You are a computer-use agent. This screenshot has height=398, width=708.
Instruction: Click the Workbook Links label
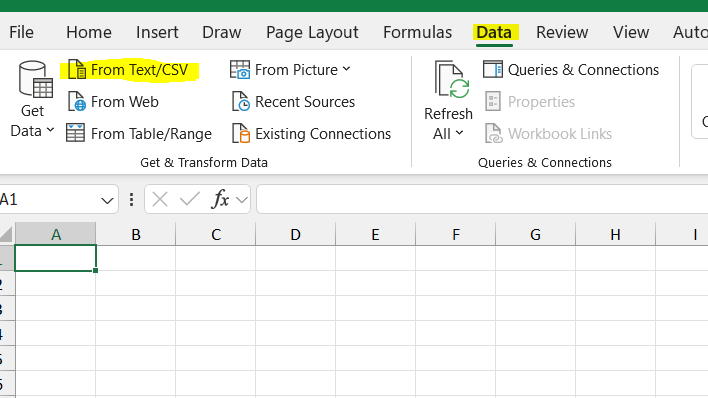pyautogui.click(x=560, y=134)
